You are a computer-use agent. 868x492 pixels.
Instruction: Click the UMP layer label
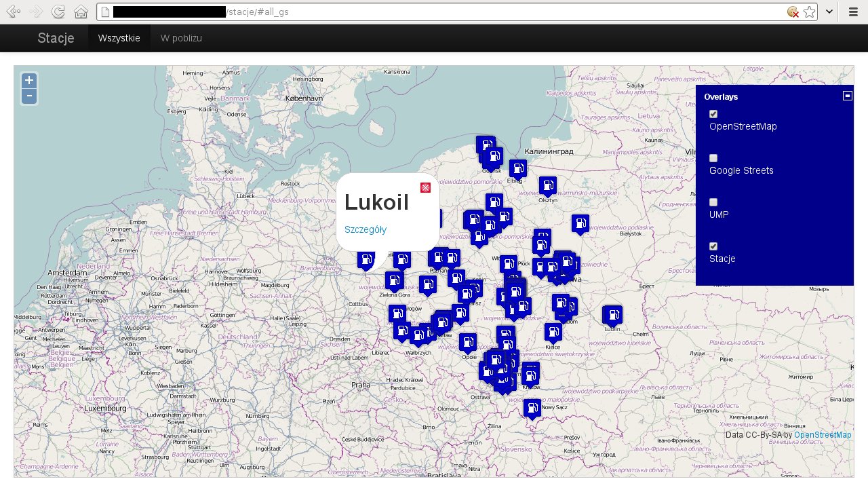[719, 214]
